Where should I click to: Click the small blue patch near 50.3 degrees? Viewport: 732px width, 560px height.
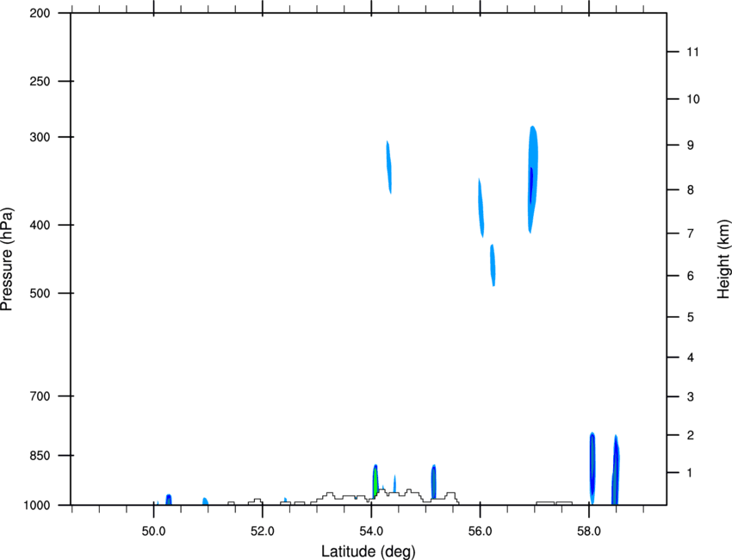click(169, 500)
